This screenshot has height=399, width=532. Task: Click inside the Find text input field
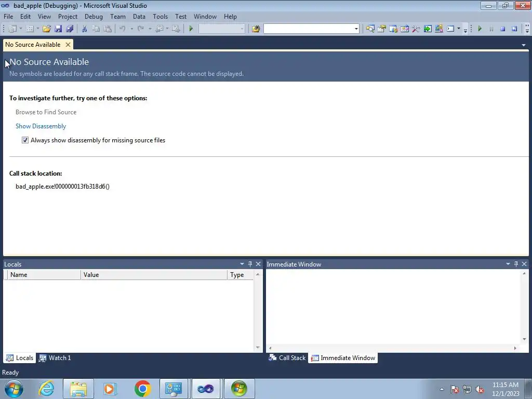308,29
